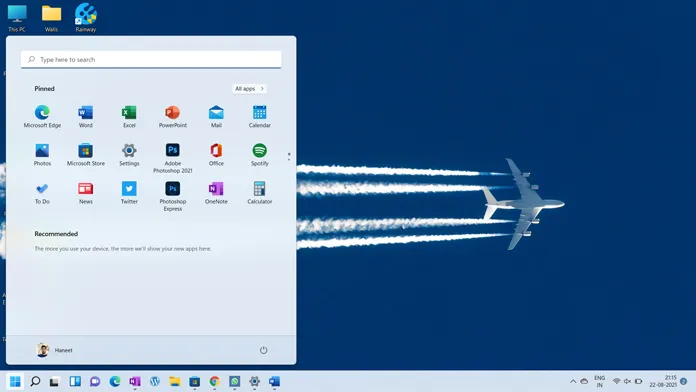Click the Type here to search box
The image size is (696, 392).
point(151,59)
